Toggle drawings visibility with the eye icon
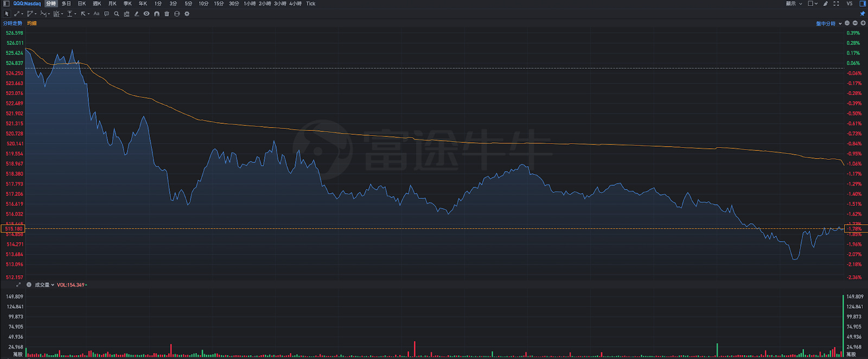The height and width of the screenshot is (359, 868). tap(146, 14)
